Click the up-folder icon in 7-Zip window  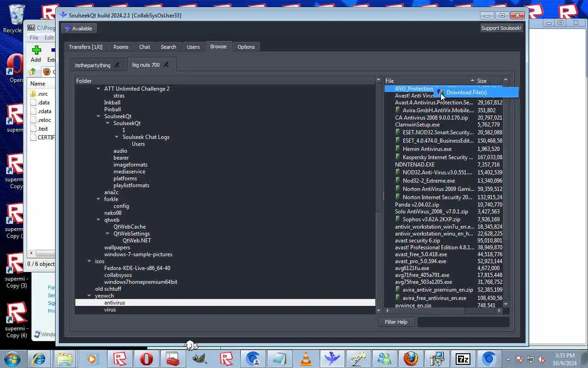coord(33,72)
